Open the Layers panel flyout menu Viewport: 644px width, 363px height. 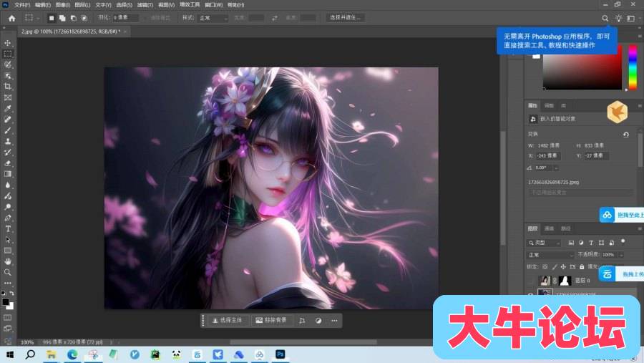pyautogui.click(x=640, y=228)
